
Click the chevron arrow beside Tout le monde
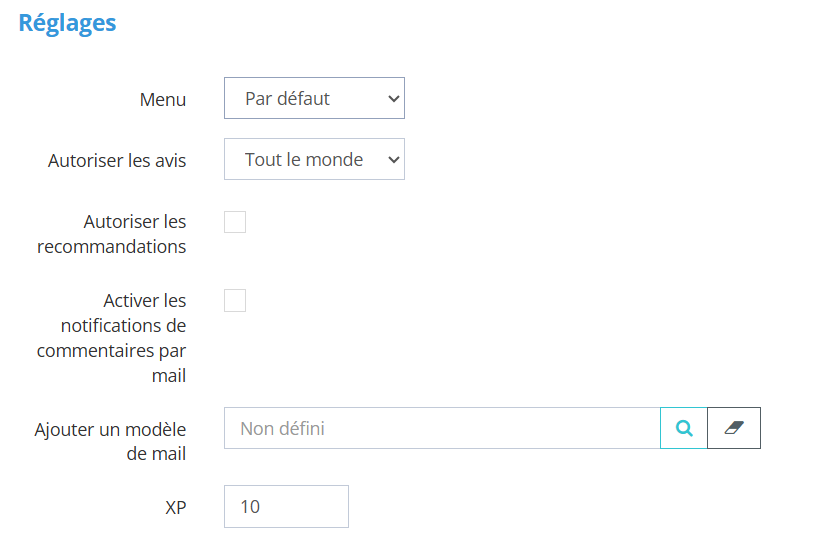393,159
